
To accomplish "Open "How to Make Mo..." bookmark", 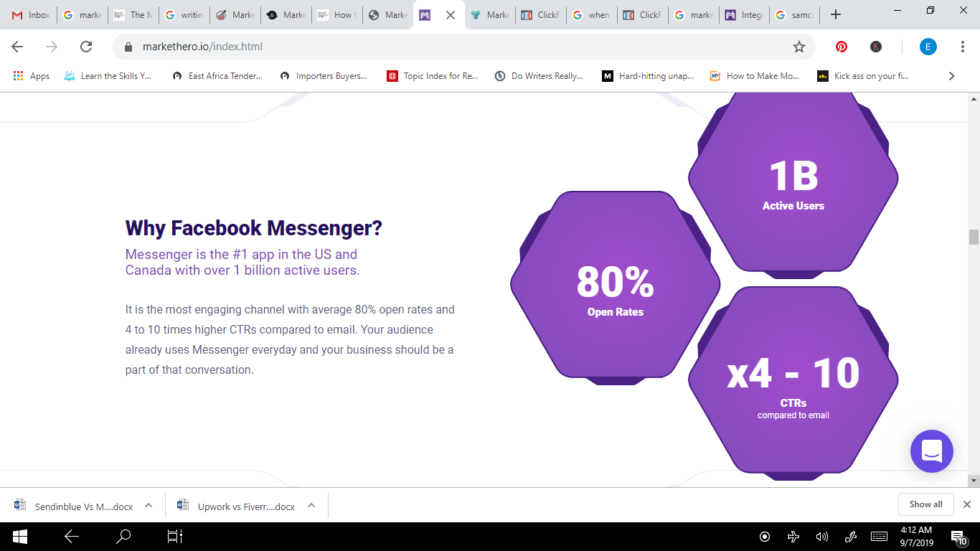I will (x=755, y=76).
